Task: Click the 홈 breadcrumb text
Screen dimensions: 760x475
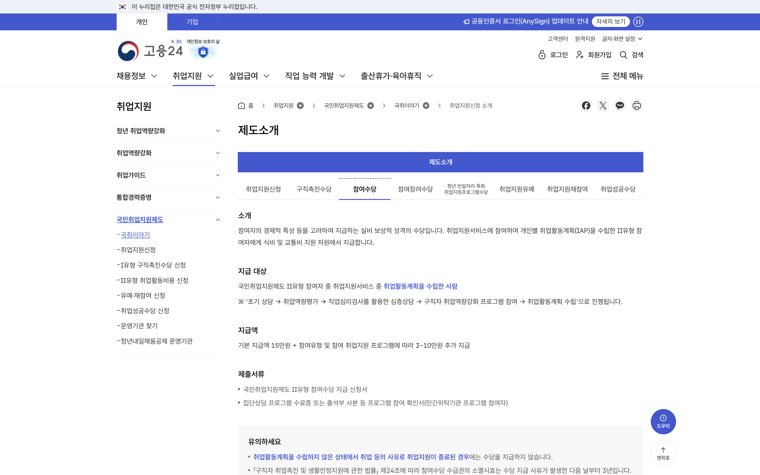Action: point(251,106)
